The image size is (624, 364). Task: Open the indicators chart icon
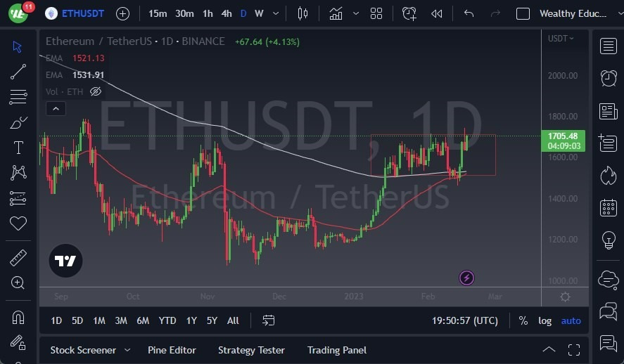[x=336, y=14]
